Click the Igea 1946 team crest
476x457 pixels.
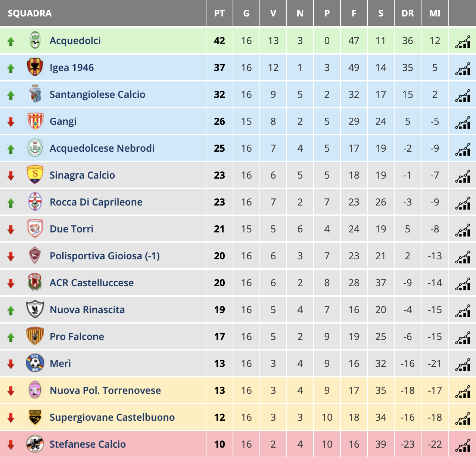click(x=35, y=67)
